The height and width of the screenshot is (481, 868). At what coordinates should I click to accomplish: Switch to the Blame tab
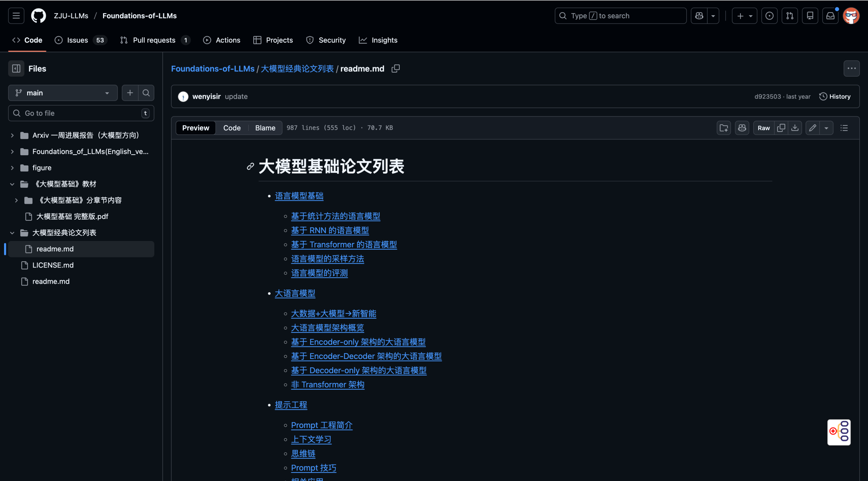[265, 128]
